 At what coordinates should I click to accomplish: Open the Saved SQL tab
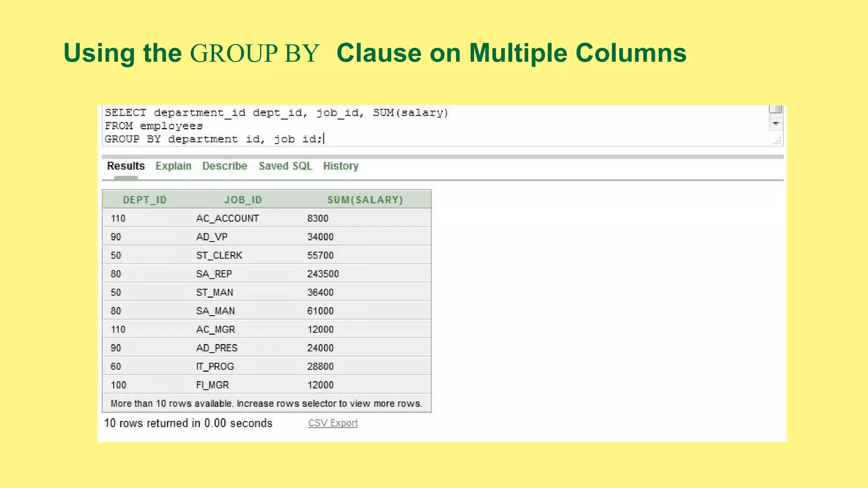click(285, 166)
